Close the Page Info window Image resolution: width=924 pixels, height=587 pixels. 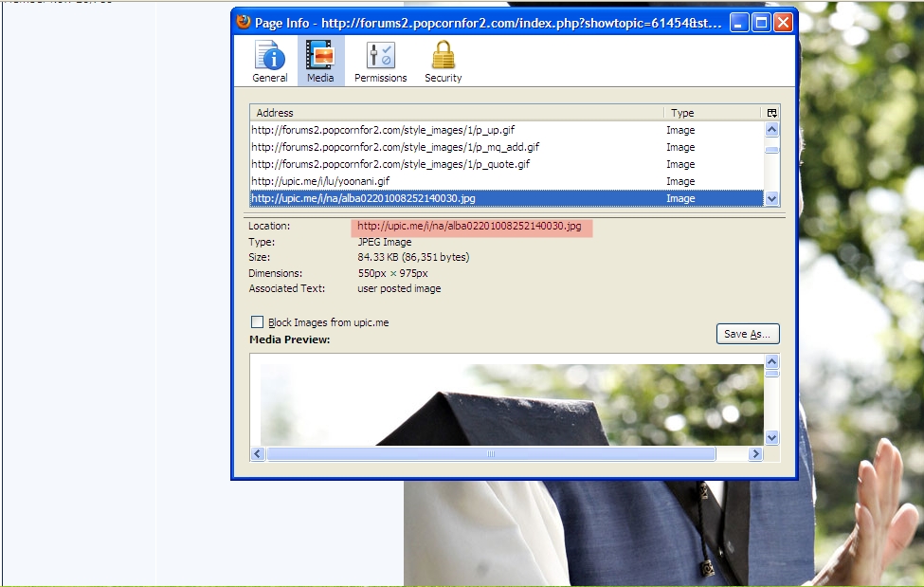pos(783,23)
